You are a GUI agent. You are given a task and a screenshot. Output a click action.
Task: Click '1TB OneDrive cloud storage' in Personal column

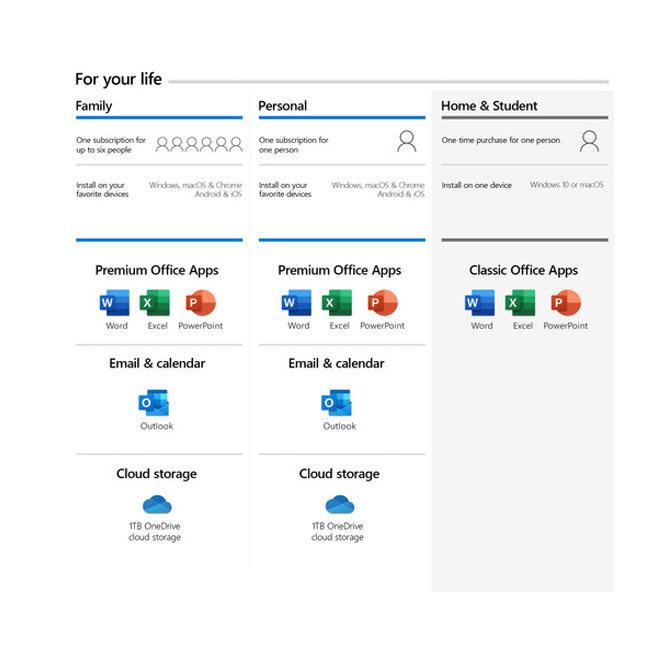coord(337,531)
